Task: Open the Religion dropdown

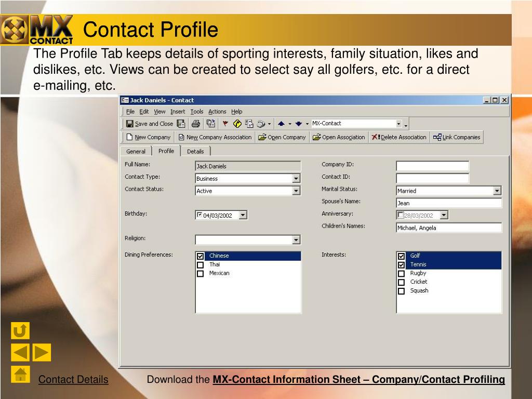Action: tap(296, 240)
